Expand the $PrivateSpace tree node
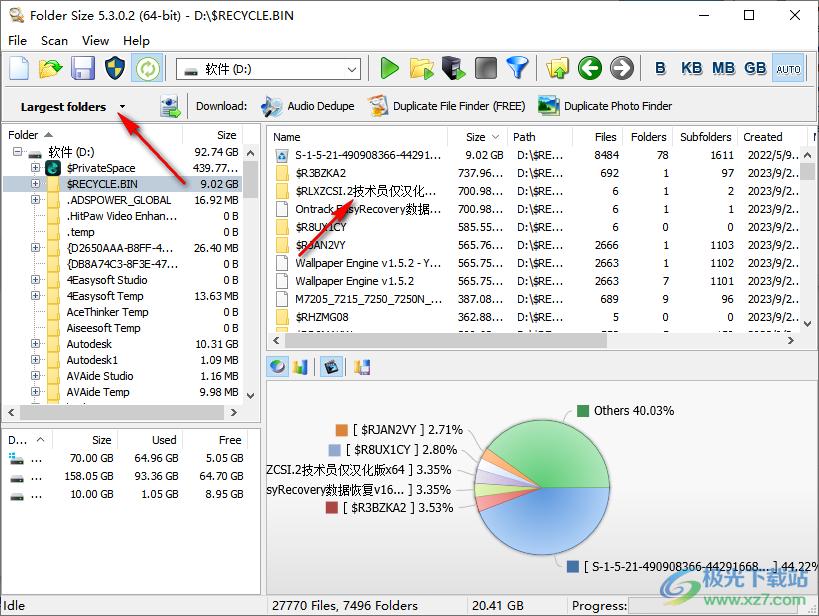This screenshot has height=616, width=819. tap(36, 168)
